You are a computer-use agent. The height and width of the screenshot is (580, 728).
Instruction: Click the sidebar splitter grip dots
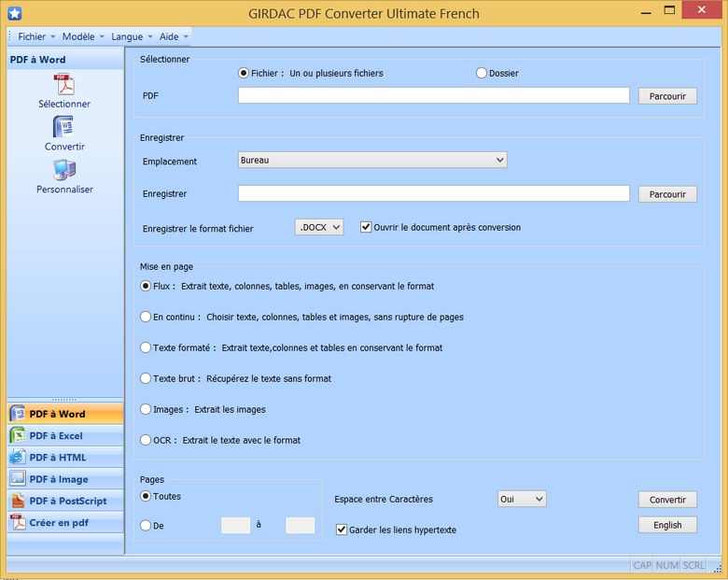[x=64, y=399]
